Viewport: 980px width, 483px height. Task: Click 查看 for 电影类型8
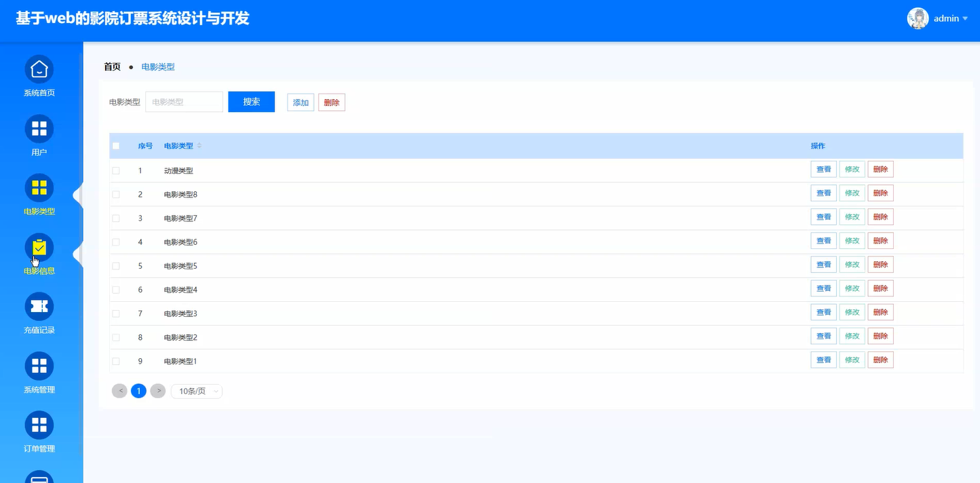coord(823,193)
